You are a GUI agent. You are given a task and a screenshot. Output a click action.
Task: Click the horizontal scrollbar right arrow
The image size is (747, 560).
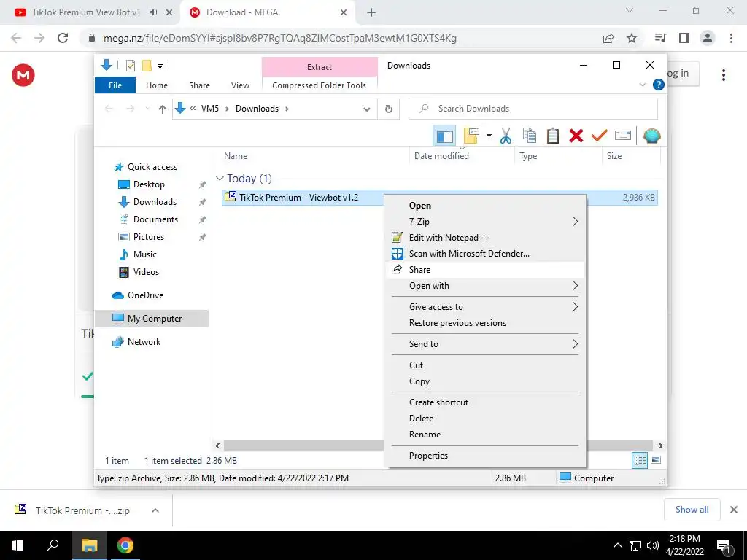pos(661,446)
